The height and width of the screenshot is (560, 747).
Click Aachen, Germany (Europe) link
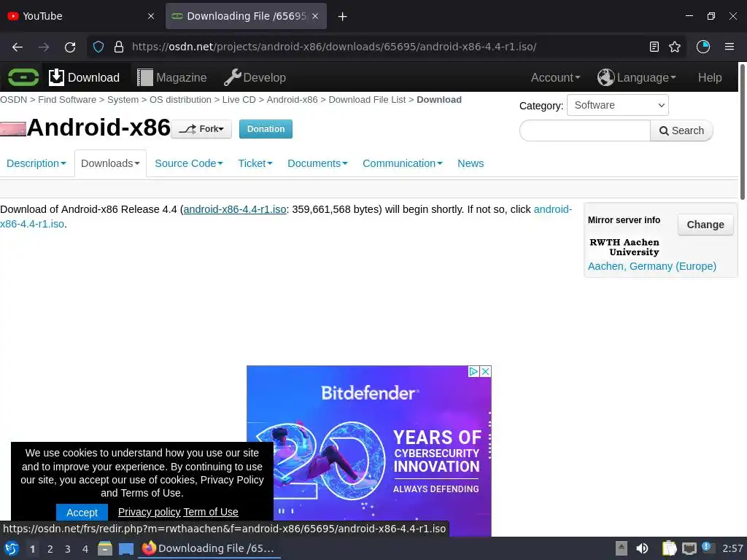[x=651, y=266]
